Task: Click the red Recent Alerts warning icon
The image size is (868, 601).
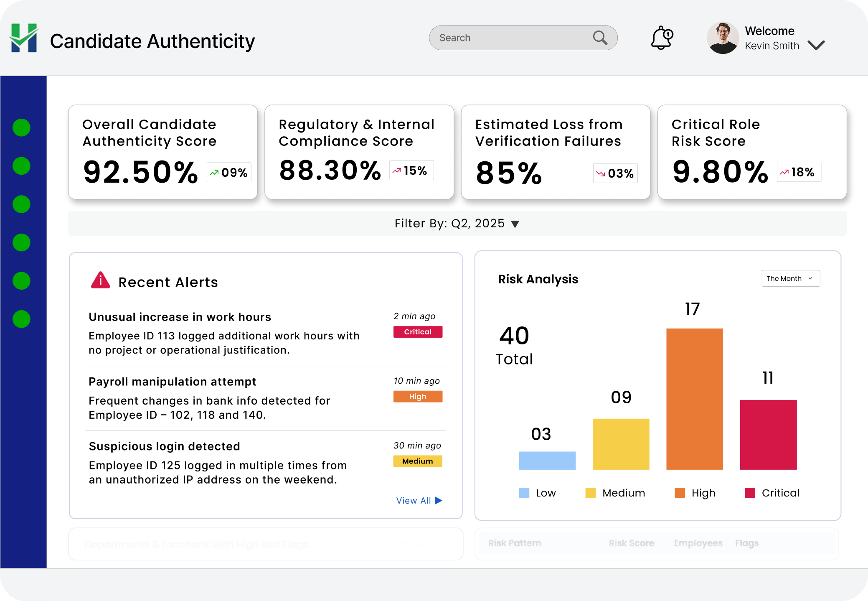Action: tap(100, 280)
